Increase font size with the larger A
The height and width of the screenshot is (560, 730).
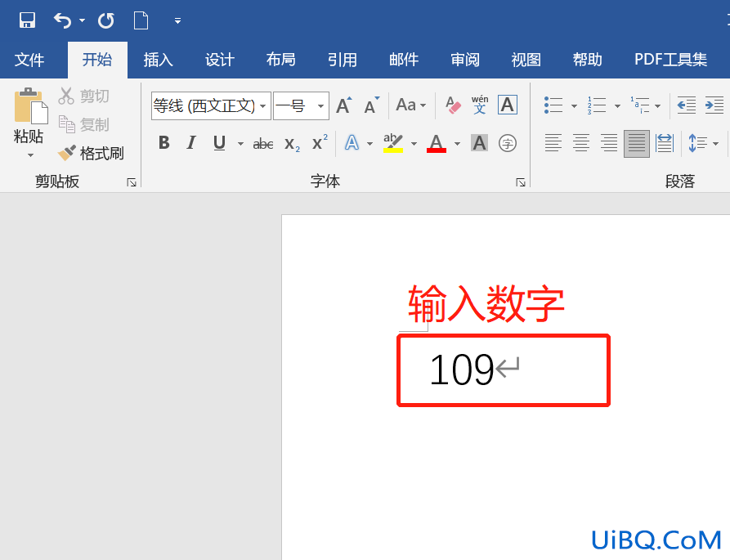click(x=344, y=105)
